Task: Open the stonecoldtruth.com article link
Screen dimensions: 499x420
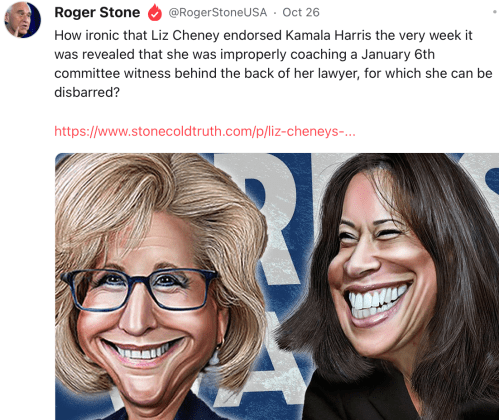Action: 205,131
